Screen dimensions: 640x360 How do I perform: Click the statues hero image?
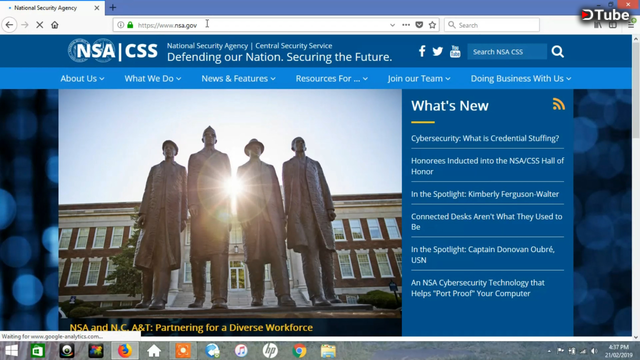(230, 203)
